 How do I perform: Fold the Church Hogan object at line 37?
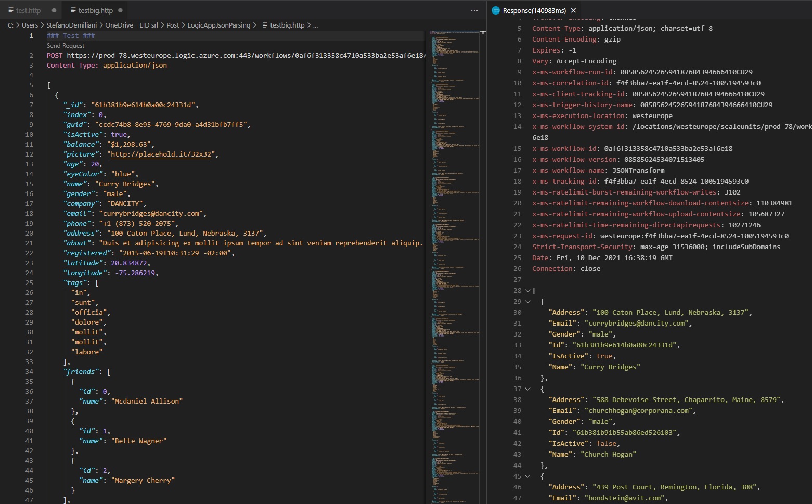click(527, 389)
